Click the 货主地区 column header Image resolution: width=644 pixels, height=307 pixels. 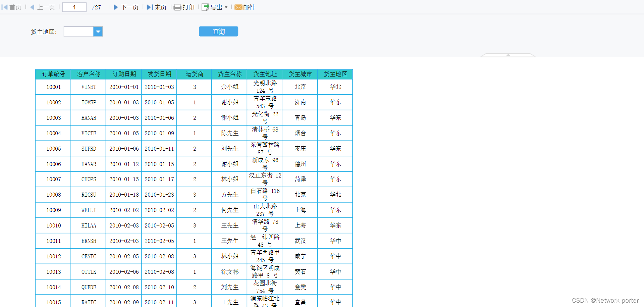tap(335, 74)
